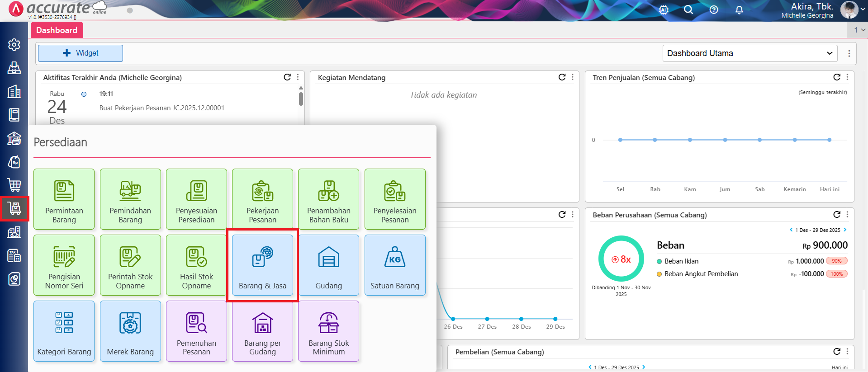Click the settings gear in sidebar

(14, 44)
